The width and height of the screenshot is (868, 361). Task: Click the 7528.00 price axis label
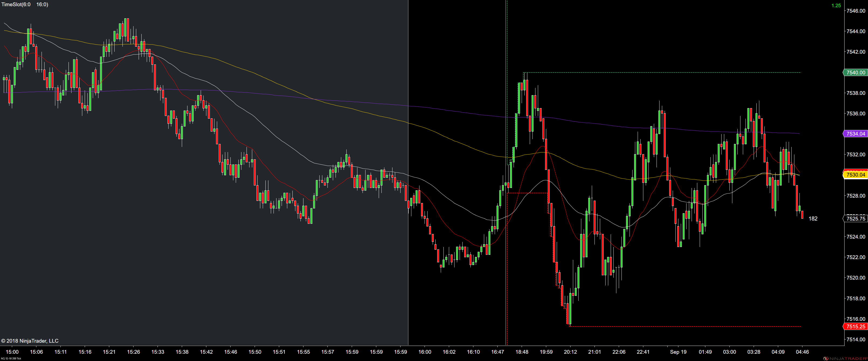[x=856, y=196]
